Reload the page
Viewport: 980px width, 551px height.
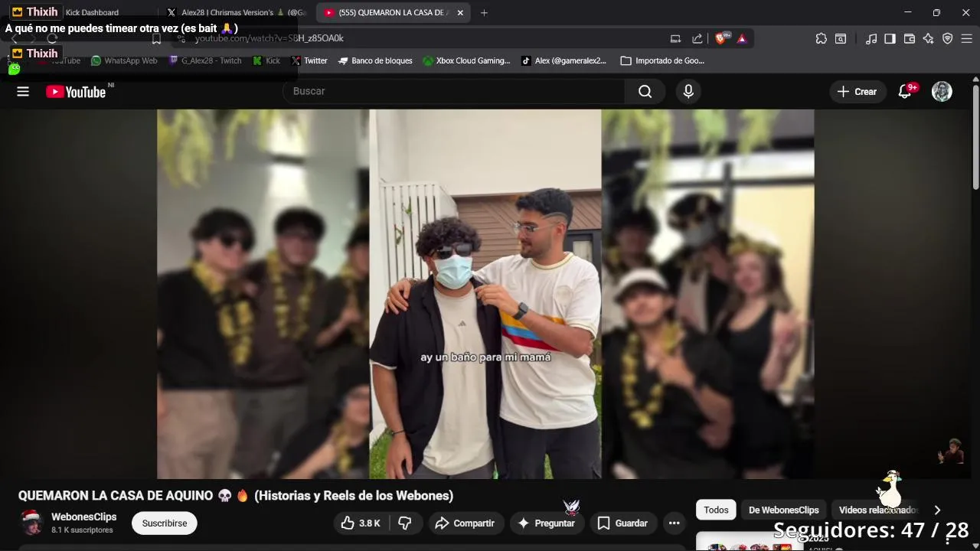(52, 38)
